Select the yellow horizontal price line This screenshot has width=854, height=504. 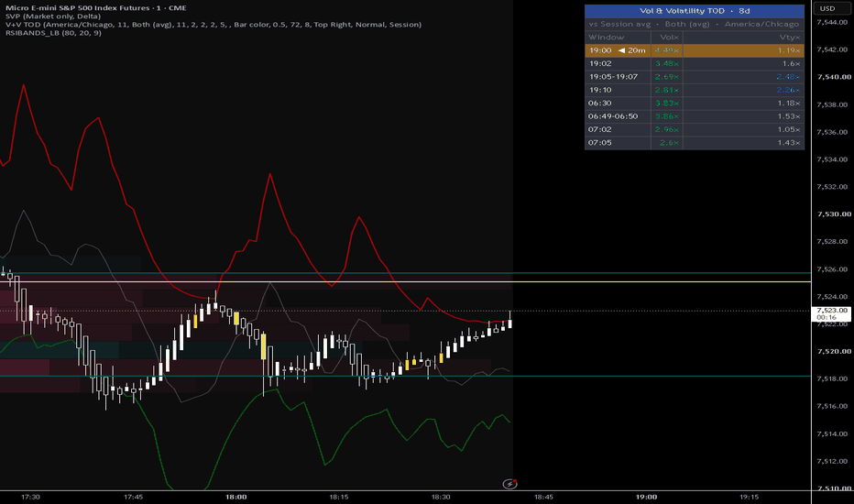coord(405,281)
